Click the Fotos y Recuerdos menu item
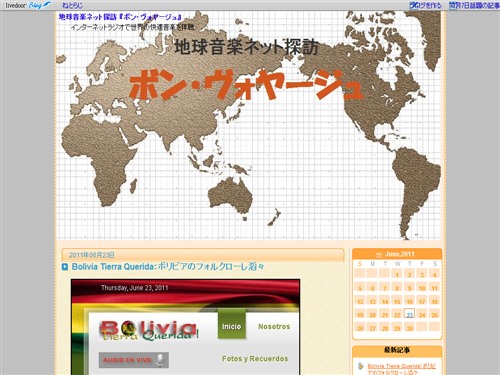 [x=255, y=359]
